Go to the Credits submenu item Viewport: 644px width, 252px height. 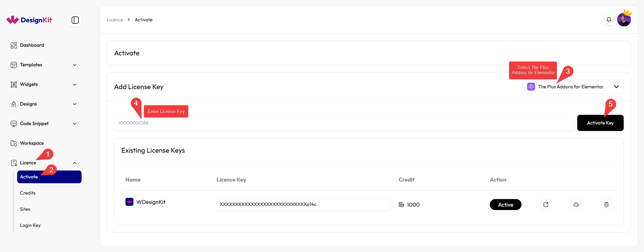tap(28, 193)
